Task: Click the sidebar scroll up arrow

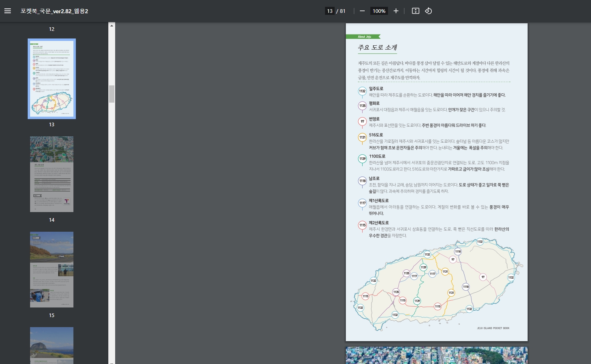Action: [x=112, y=26]
